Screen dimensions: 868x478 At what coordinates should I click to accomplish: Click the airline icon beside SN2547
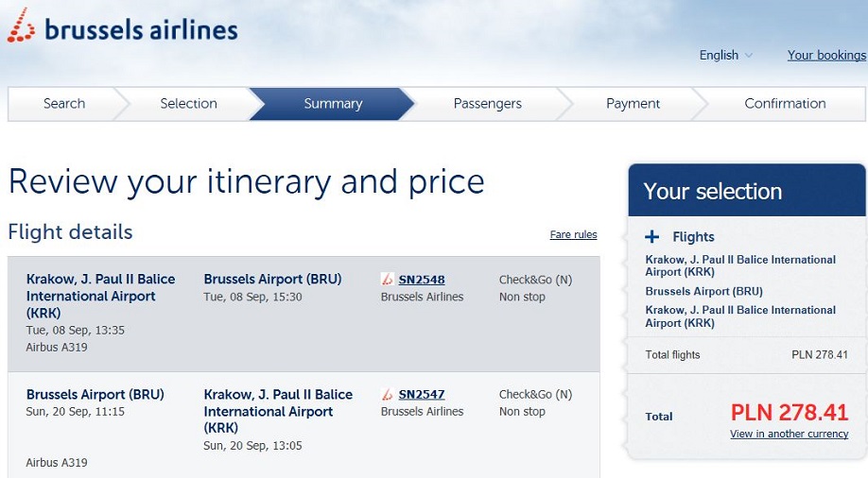pyautogui.click(x=387, y=395)
